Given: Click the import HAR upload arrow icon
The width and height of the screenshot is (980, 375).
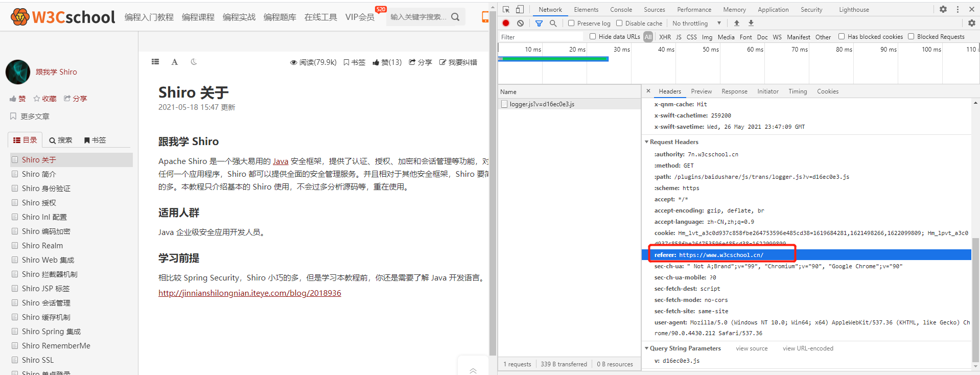Looking at the screenshot, I should (737, 23).
